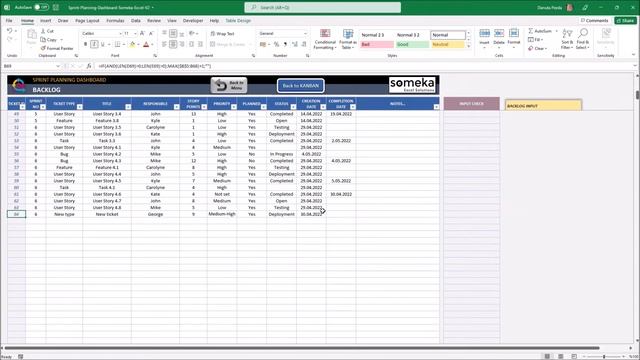Select the Medium-High priority cell
640x360 pixels.
coord(222,214)
